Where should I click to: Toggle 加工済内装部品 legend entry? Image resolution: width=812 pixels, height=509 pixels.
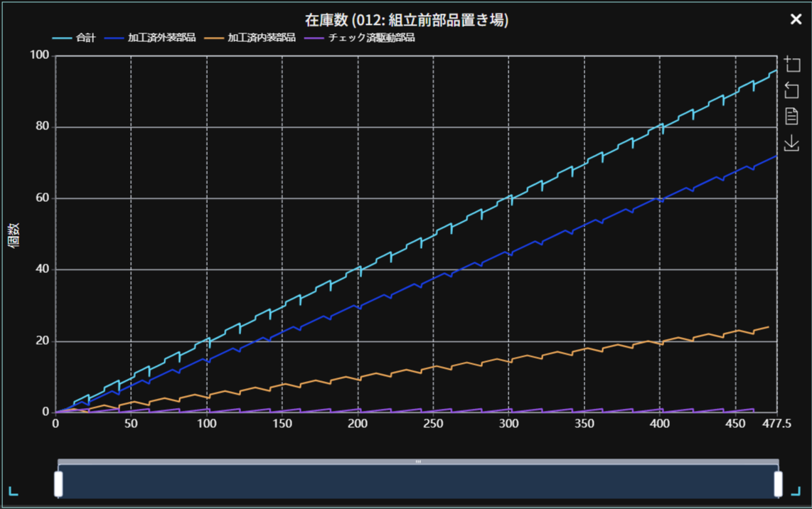[250, 38]
